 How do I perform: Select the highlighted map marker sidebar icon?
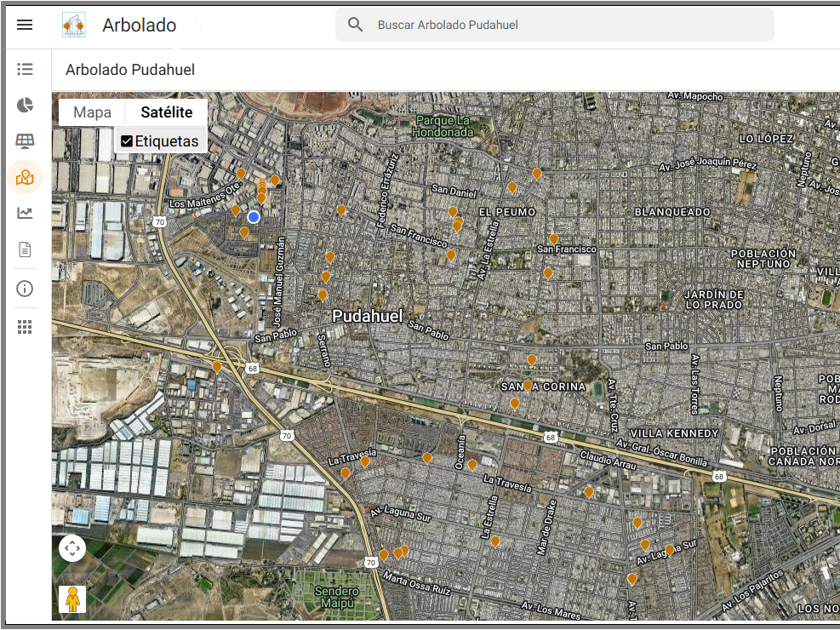pos(25,177)
